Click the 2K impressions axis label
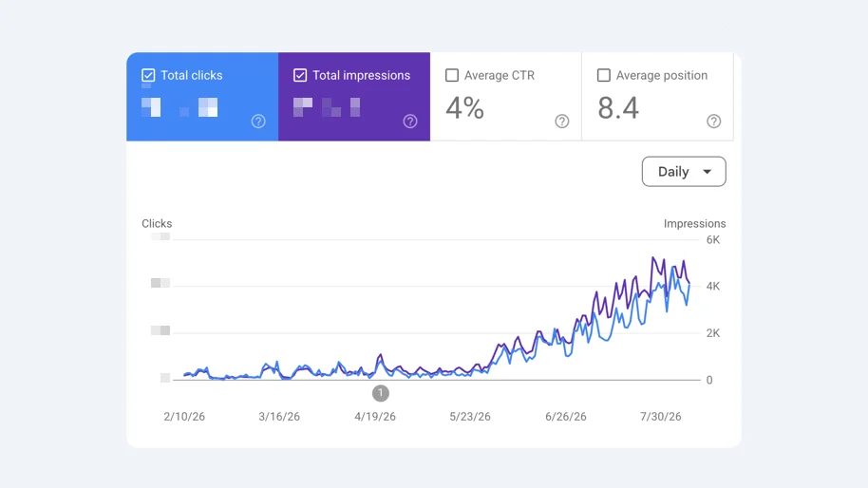This screenshot has width=868, height=488. tap(713, 333)
